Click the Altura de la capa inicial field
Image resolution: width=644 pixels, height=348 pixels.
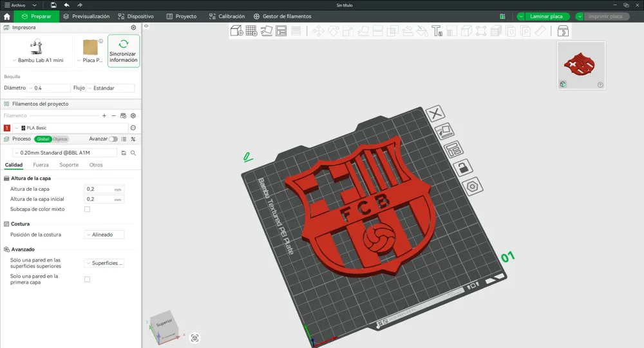[x=104, y=199]
